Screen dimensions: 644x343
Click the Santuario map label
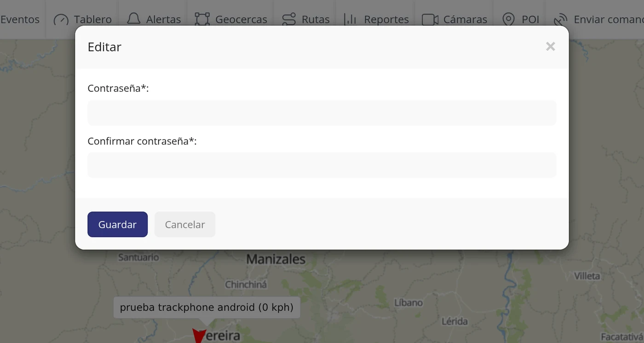138,257
